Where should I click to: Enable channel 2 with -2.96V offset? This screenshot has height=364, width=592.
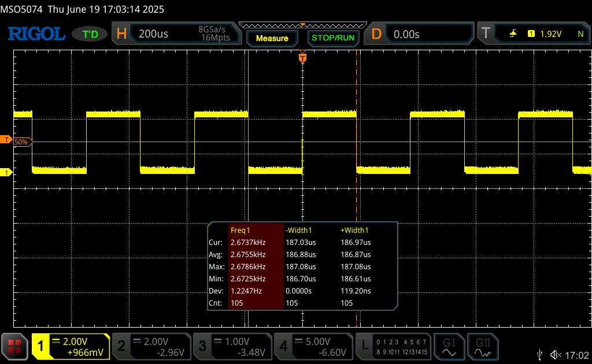click(x=151, y=346)
